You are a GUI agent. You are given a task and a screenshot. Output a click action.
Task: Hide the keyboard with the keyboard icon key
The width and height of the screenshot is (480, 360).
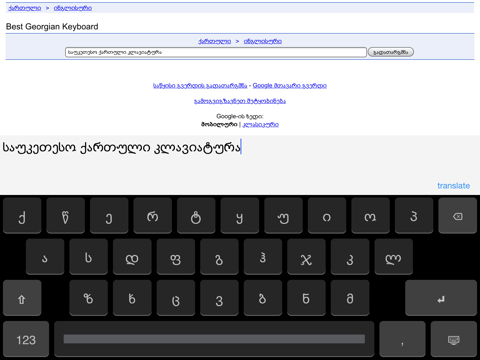(454, 339)
